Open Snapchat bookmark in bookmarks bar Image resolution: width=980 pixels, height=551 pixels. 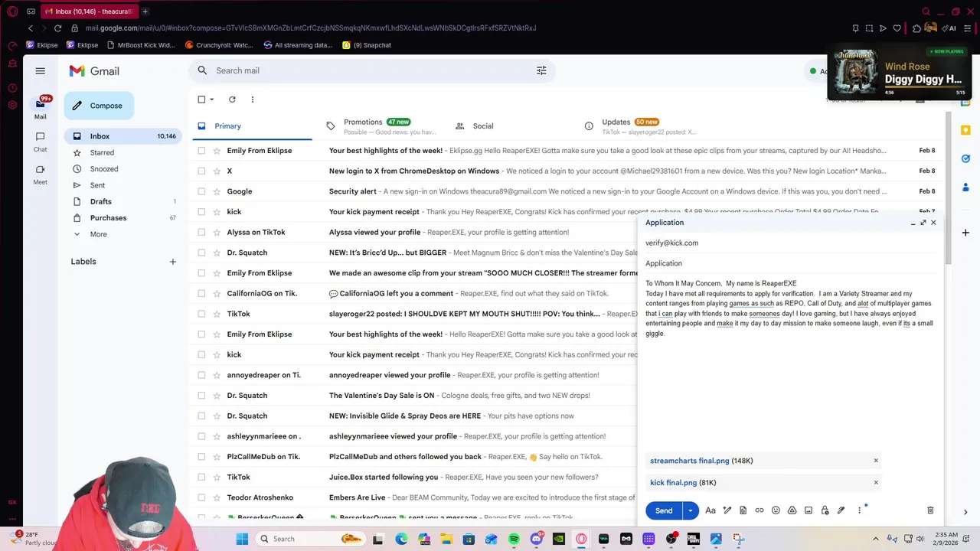point(367,45)
